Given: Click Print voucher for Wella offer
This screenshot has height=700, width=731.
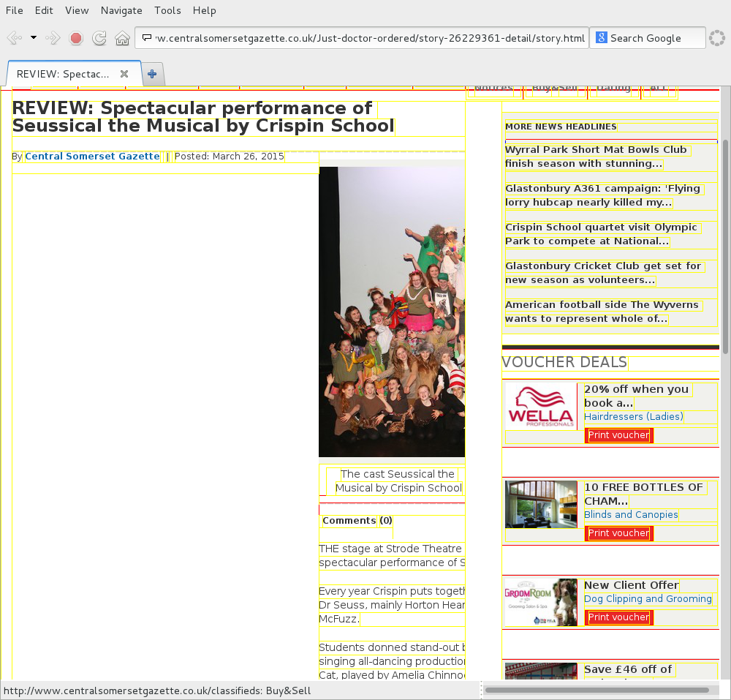Looking at the screenshot, I should click(618, 435).
